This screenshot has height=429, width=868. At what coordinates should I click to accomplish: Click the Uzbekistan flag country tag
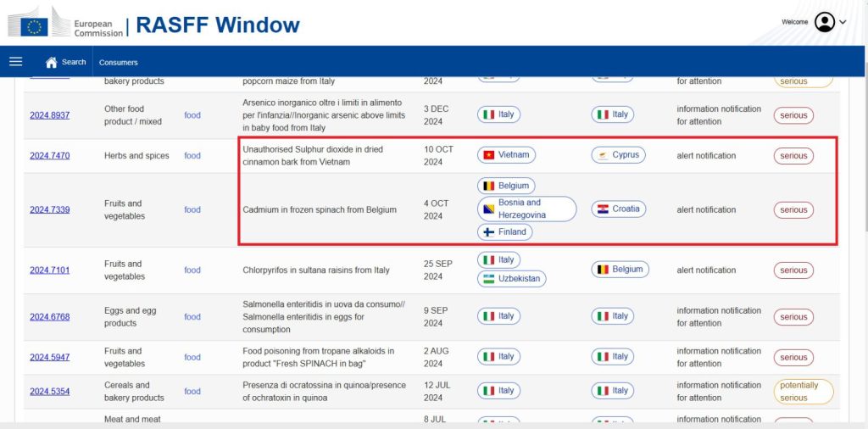(x=510, y=278)
